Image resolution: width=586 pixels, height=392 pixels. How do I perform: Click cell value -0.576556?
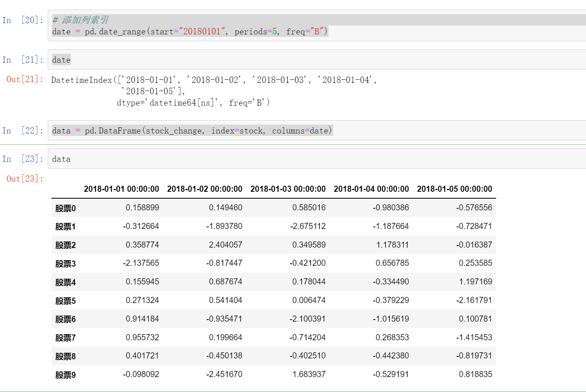coord(474,208)
